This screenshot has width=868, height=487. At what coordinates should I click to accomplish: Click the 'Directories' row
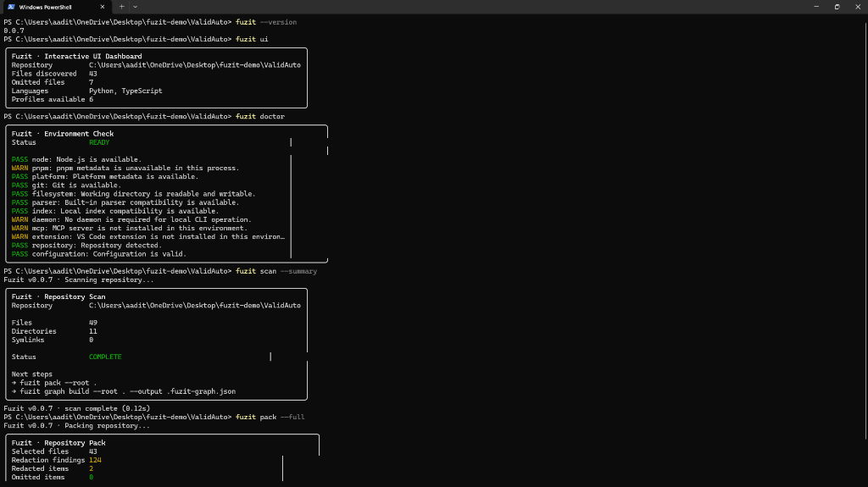[x=54, y=331]
